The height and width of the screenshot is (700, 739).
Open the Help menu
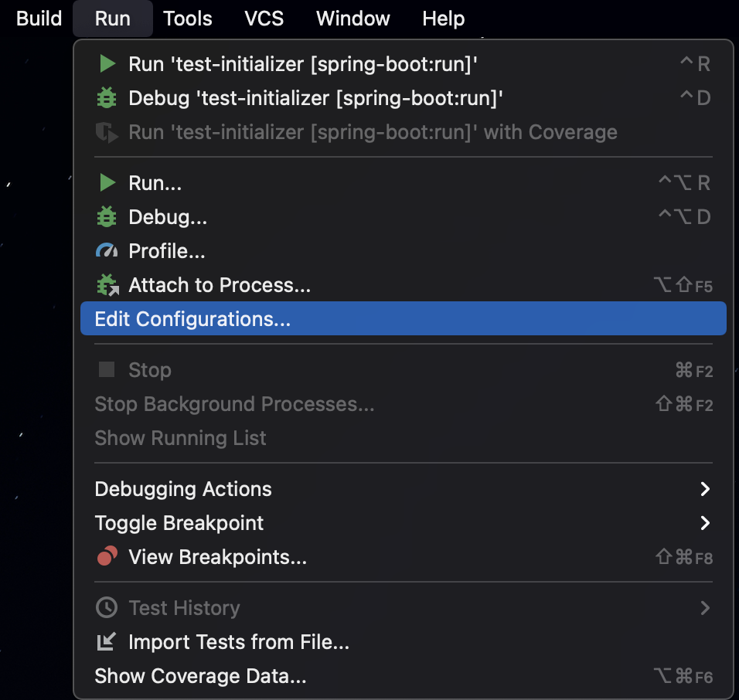[444, 19]
